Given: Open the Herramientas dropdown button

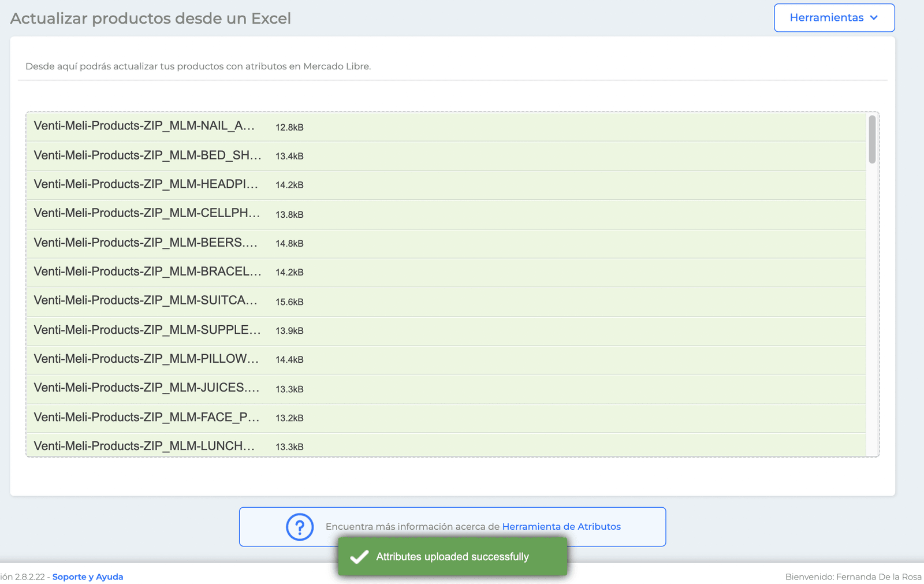Looking at the screenshot, I should click(834, 18).
